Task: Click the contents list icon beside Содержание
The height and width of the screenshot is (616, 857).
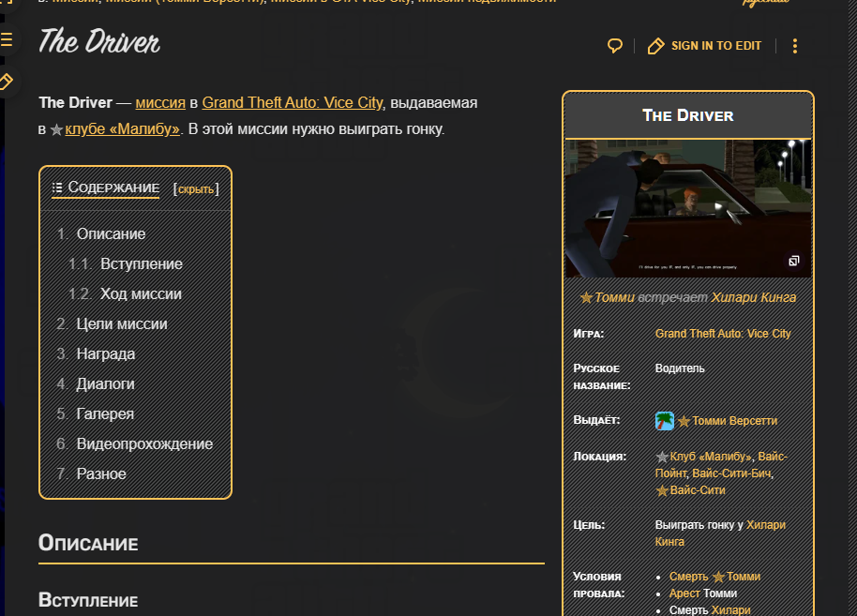Action: coord(57,188)
